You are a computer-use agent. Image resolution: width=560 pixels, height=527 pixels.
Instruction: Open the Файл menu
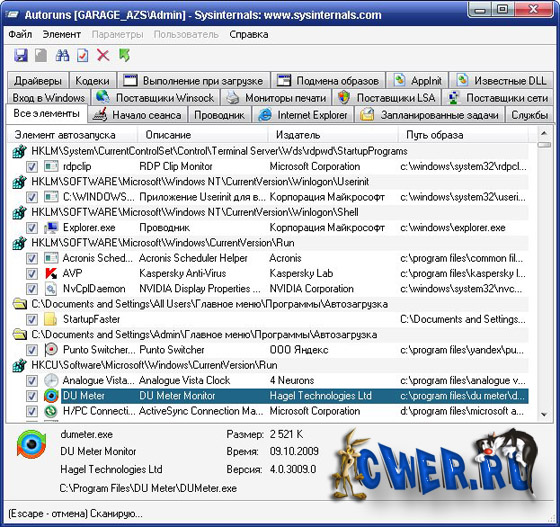point(20,34)
